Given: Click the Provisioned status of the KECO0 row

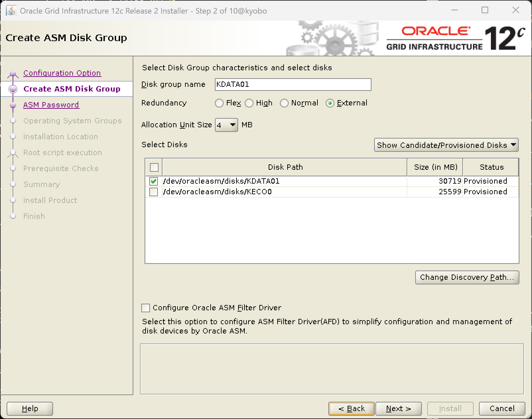Looking at the screenshot, I should [x=485, y=192].
